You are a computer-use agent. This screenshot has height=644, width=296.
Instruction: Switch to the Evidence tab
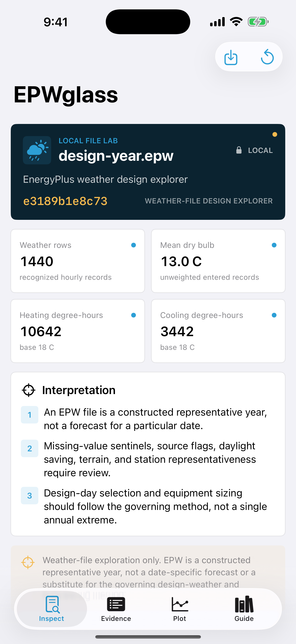point(116,609)
